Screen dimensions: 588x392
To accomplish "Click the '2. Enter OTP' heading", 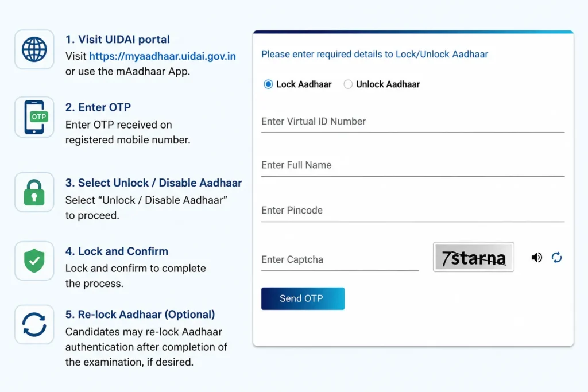I will [x=98, y=107].
